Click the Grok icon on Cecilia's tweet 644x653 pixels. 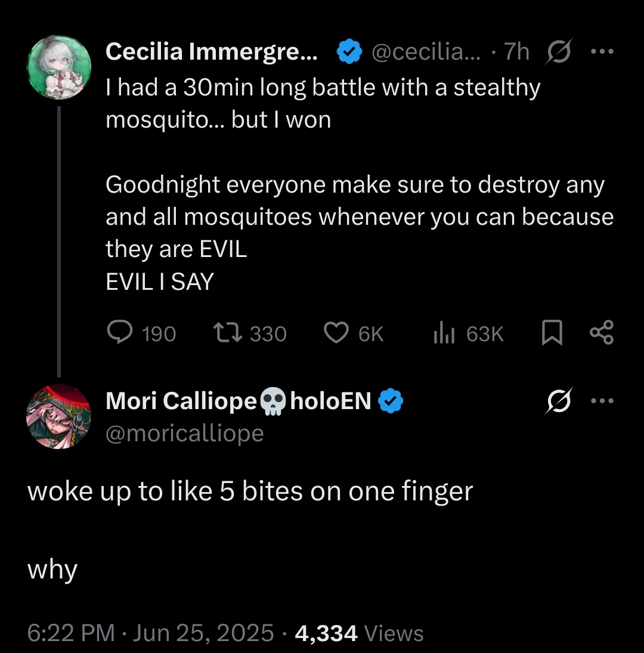pos(559,51)
